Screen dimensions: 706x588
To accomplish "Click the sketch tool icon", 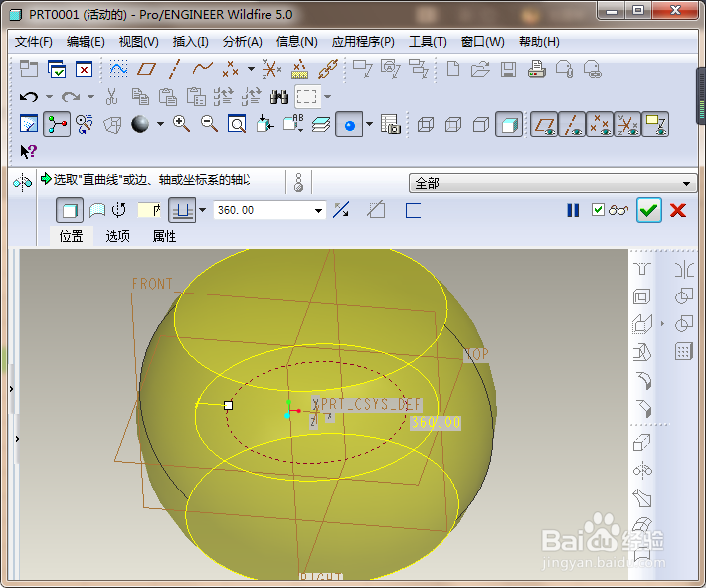I will click(119, 69).
